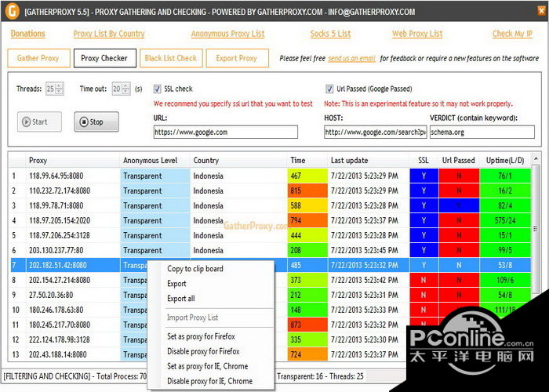Toggle the SSL check checkbox
Viewport: 549px width, 392px height.
click(x=157, y=89)
